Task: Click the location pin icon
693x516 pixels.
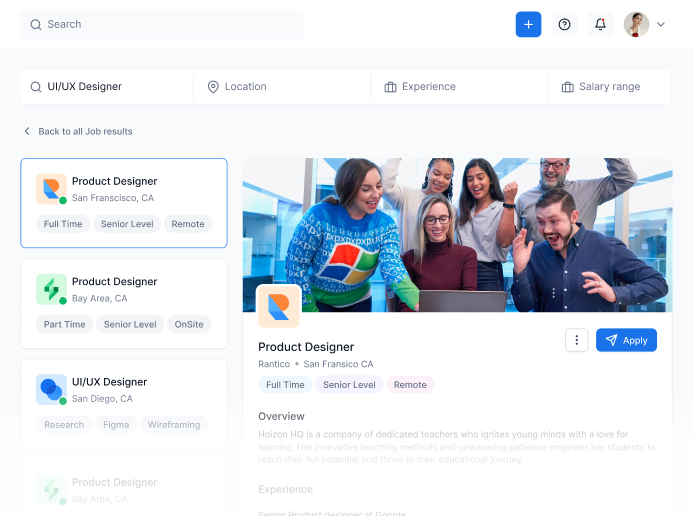Action: [x=213, y=87]
